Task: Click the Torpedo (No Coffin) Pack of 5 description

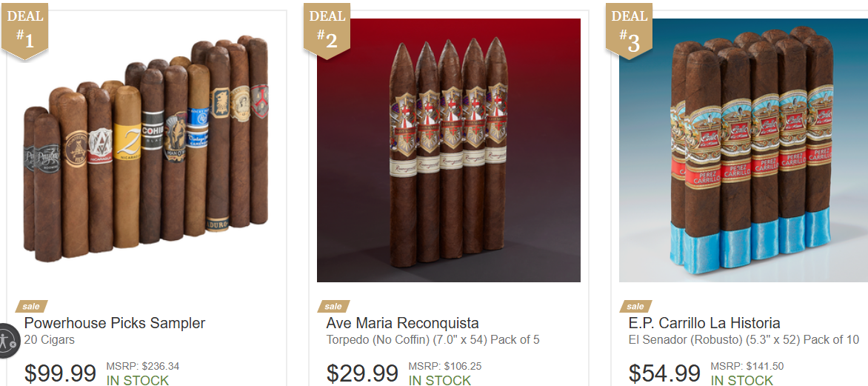Action: click(x=433, y=340)
